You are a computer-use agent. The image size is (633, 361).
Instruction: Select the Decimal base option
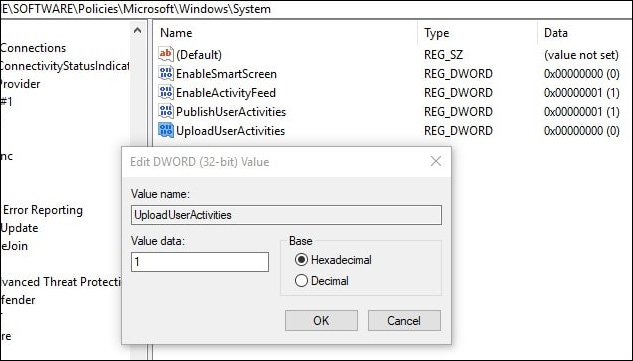tap(322, 281)
